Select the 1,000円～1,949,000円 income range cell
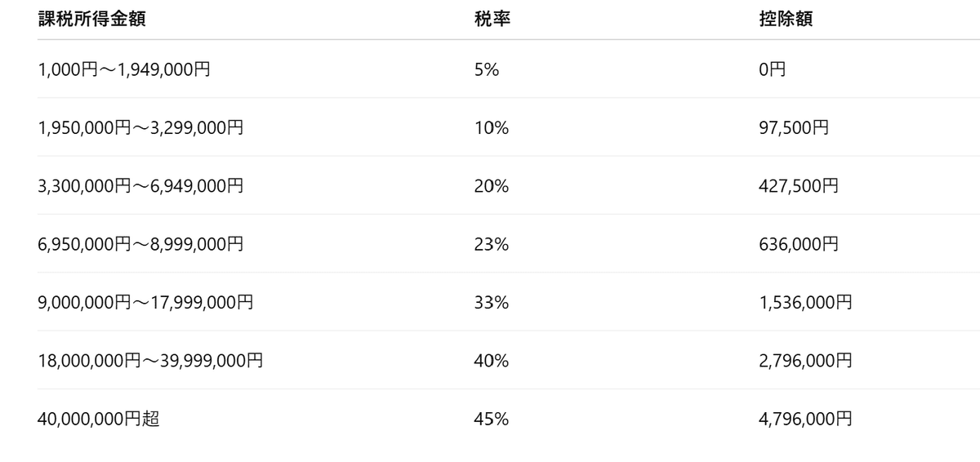This screenshot has height=462, width=980. (x=124, y=70)
